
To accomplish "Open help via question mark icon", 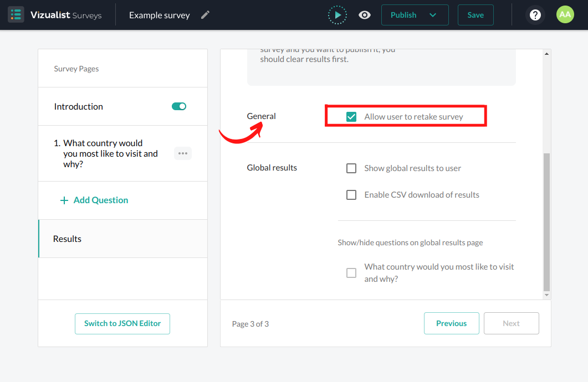I will coord(535,15).
